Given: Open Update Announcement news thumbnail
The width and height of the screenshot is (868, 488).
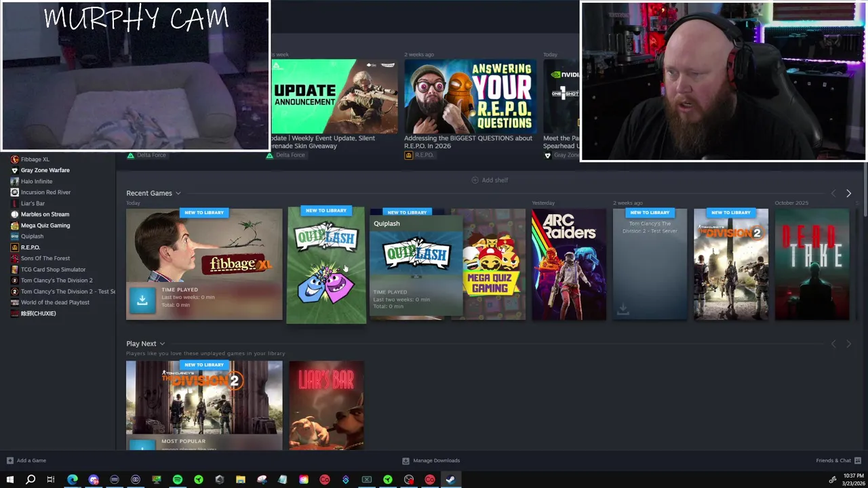Looking at the screenshot, I should coord(334,96).
